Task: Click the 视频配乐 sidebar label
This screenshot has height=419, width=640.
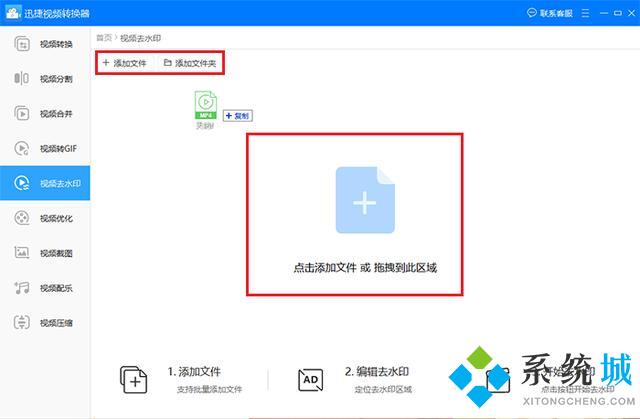Action: (56, 288)
